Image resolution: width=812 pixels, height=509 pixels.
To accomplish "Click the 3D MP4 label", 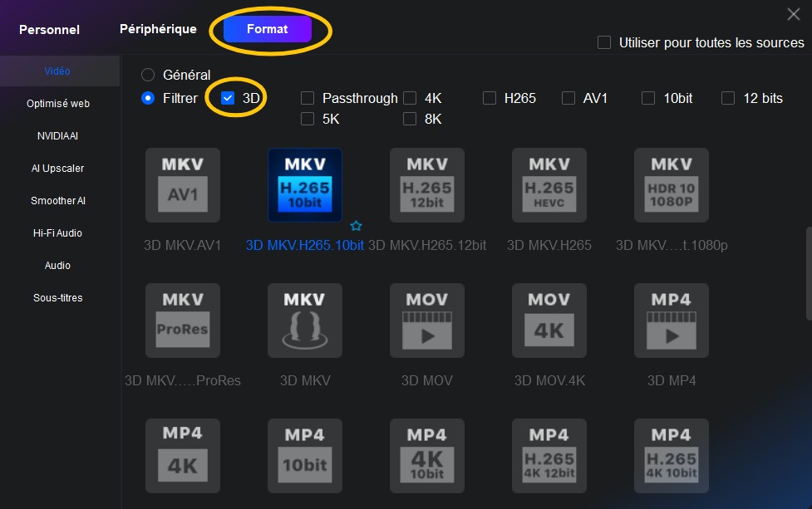I will pos(672,381).
